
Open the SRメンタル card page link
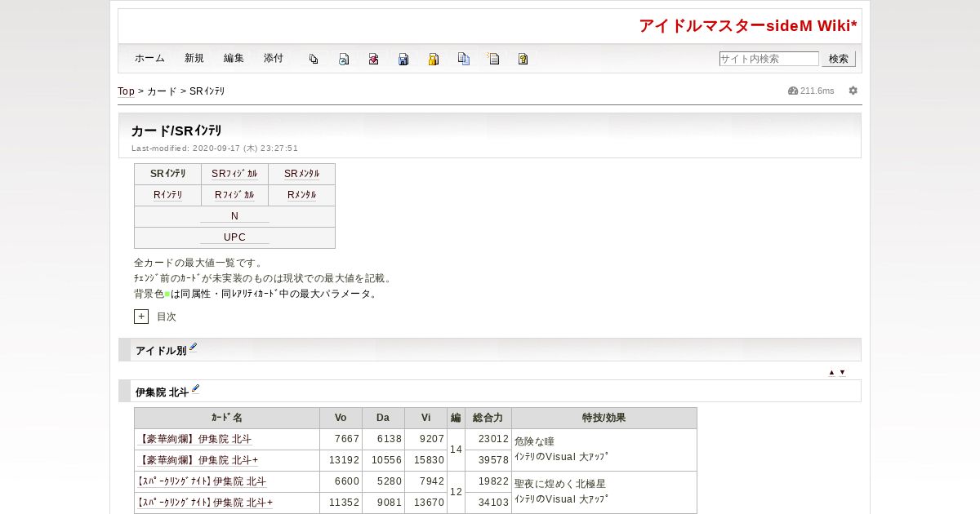click(x=302, y=174)
